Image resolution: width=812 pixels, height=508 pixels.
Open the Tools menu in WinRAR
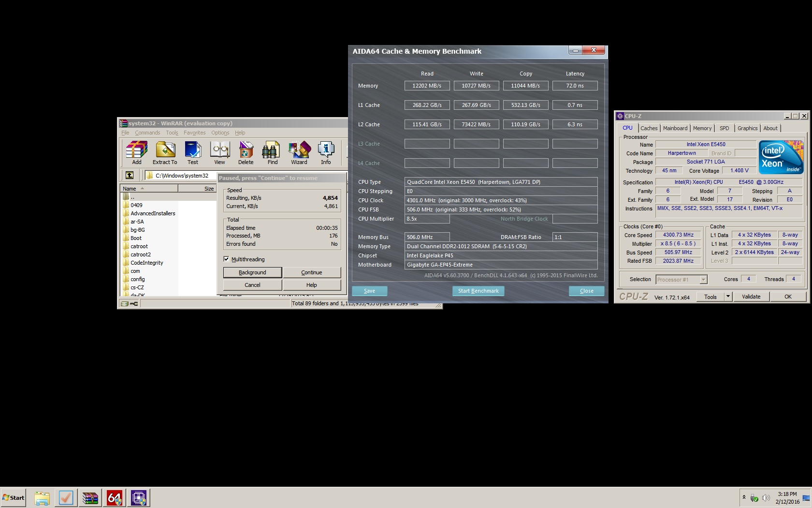point(172,133)
